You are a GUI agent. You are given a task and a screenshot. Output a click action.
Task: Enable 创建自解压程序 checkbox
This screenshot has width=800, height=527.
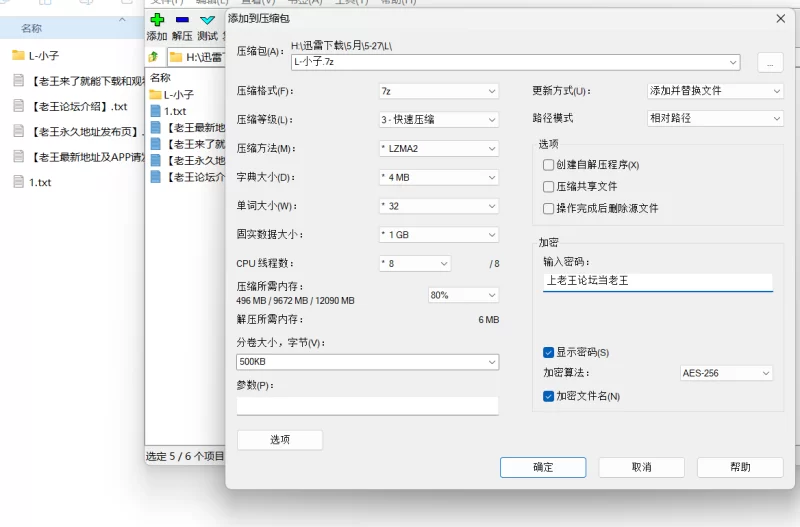coord(548,164)
